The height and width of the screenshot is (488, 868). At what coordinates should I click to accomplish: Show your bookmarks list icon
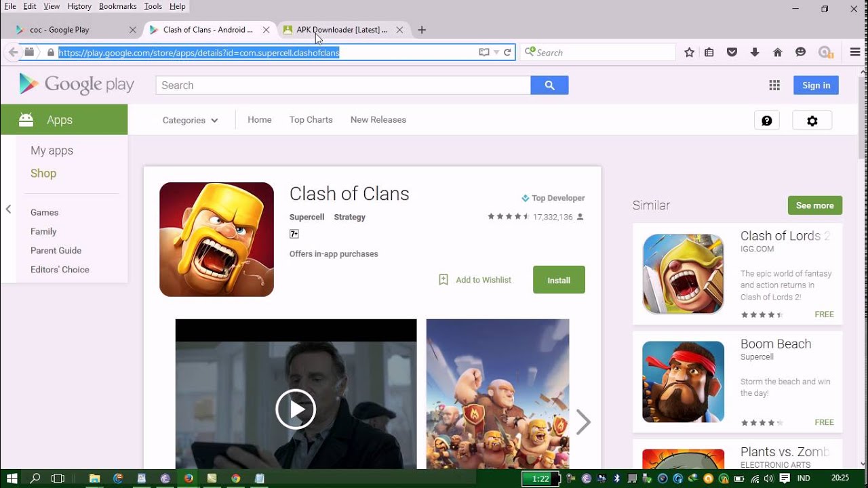[709, 52]
